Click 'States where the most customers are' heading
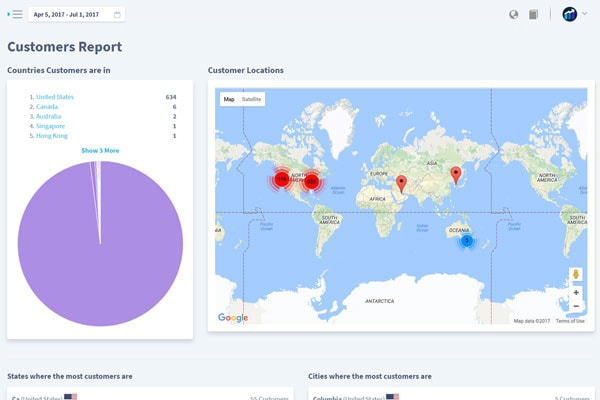Viewport: 600px width, 400px height. (70, 376)
